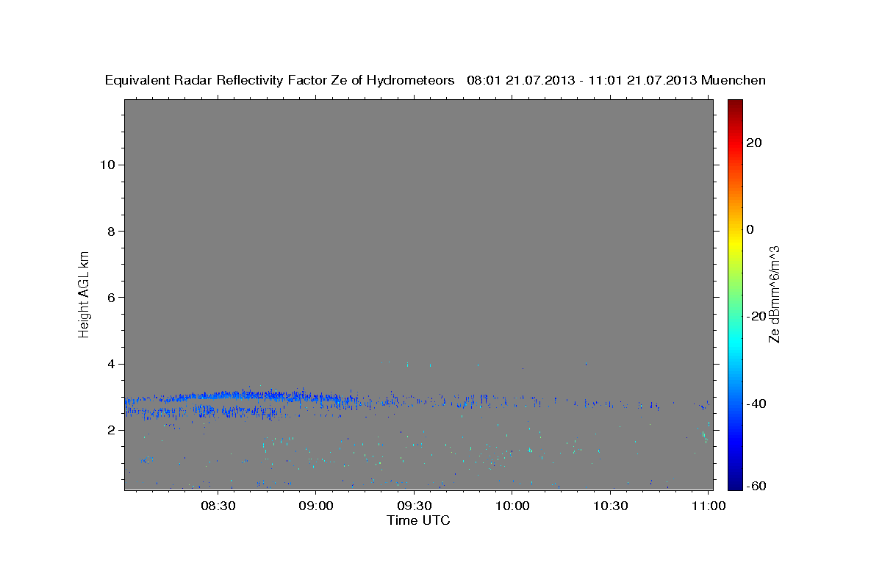The image size is (882, 588).
Task: Click the 'Height AGL km' axis label
Action: click(x=84, y=293)
